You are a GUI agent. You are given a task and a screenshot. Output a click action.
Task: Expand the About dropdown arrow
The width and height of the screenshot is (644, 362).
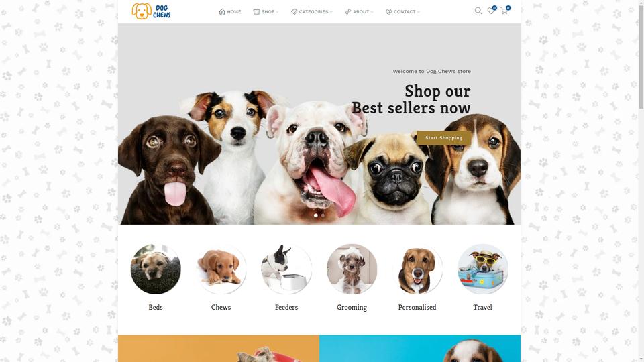[x=372, y=12]
